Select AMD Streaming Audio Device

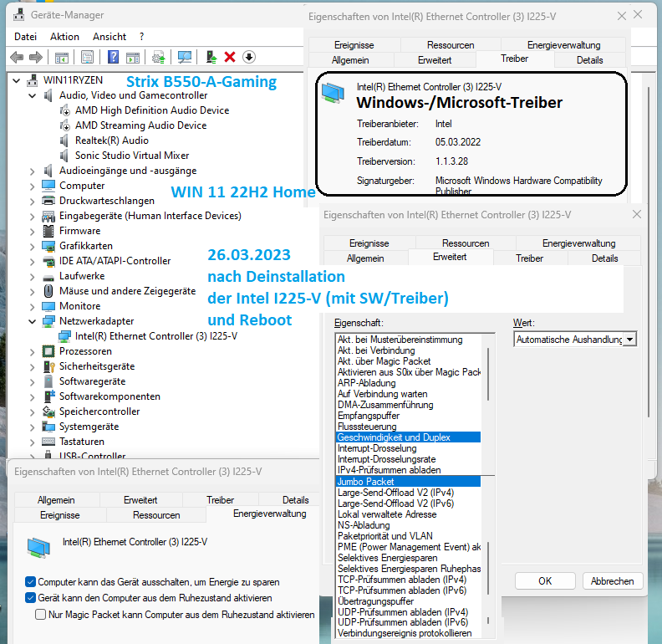[x=140, y=125]
